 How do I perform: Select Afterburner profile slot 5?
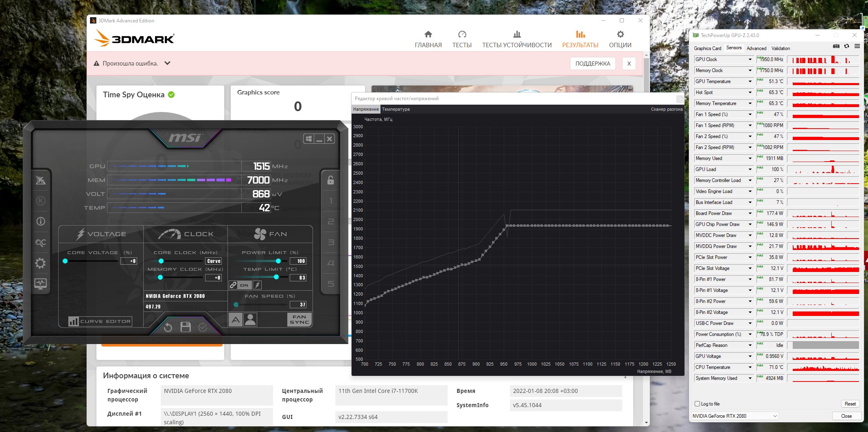(x=331, y=284)
